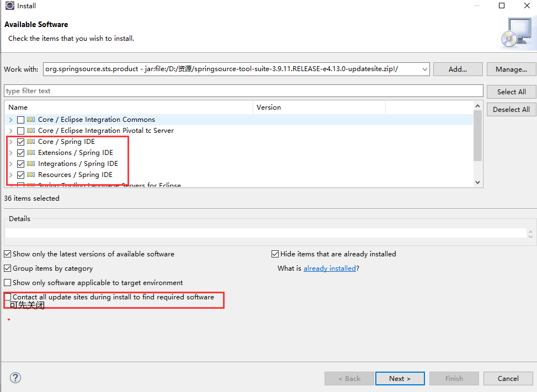Click the Name column header
Screen dimensions: 537x392
coord(129,108)
